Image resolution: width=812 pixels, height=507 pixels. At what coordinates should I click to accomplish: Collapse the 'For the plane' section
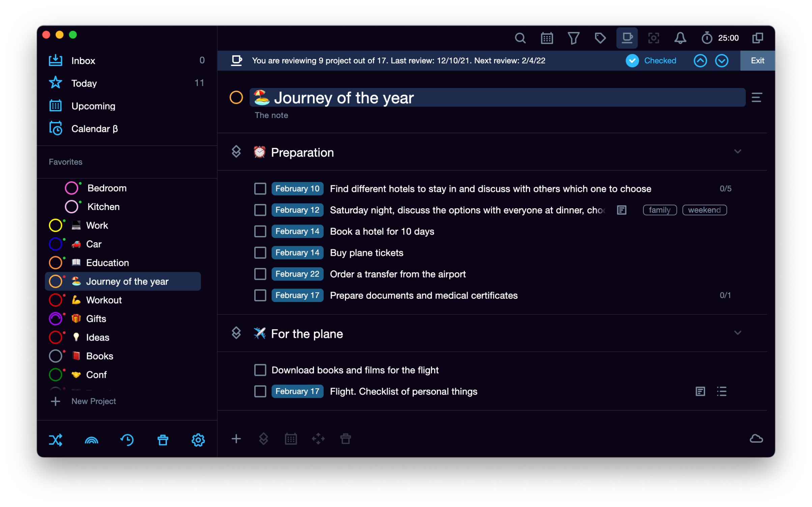tap(738, 333)
